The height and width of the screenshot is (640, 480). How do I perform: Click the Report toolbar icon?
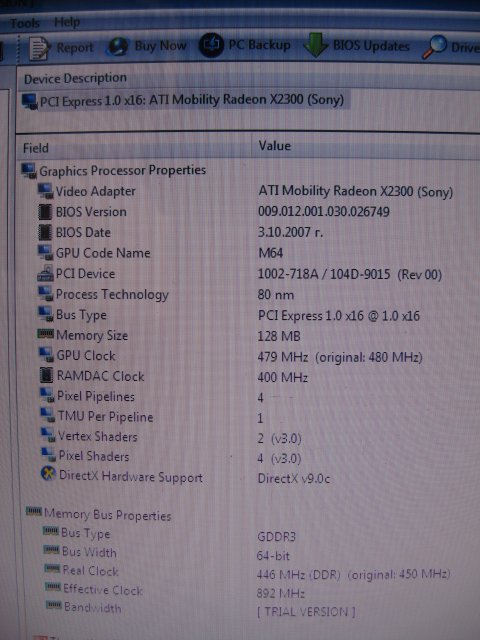[x=39, y=49]
